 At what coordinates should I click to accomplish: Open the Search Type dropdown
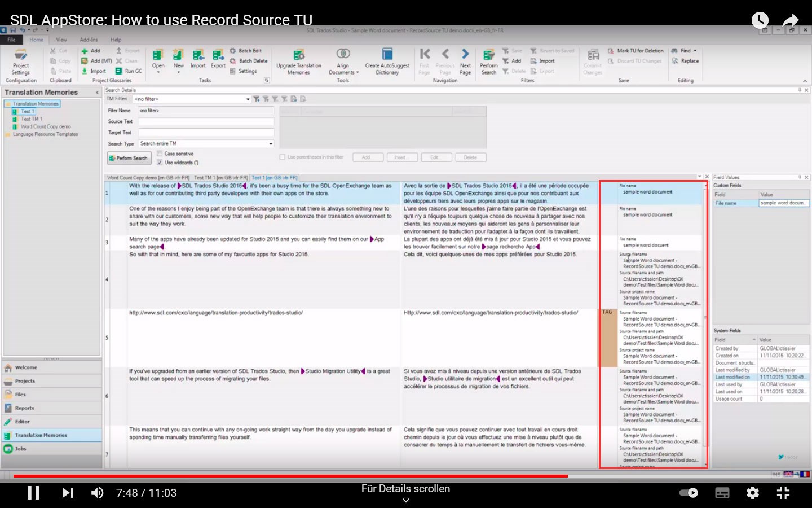pyautogui.click(x=269, y=143)
